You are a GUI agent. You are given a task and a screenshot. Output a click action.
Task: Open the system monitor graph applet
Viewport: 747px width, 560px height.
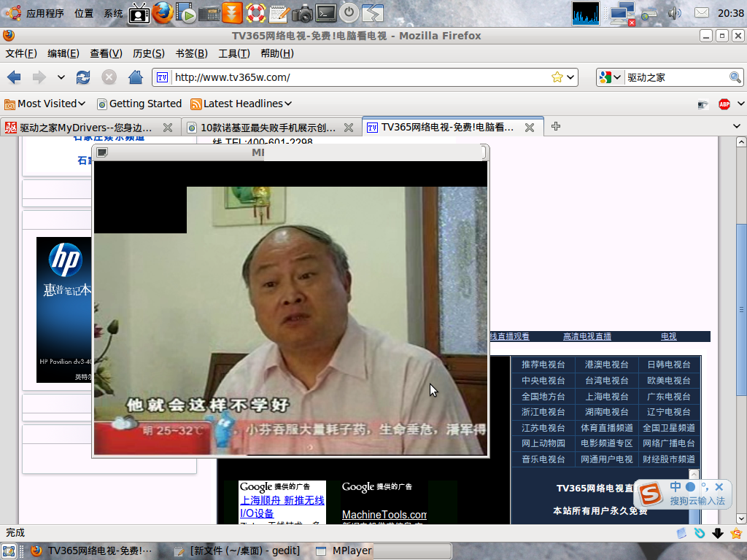tap(586, 13)
